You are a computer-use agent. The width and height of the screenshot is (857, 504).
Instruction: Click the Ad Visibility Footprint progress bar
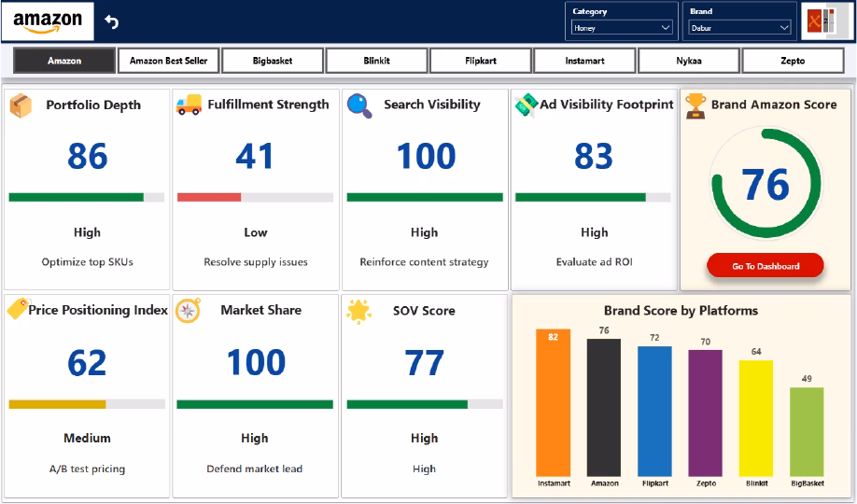[x=593, y=197]
